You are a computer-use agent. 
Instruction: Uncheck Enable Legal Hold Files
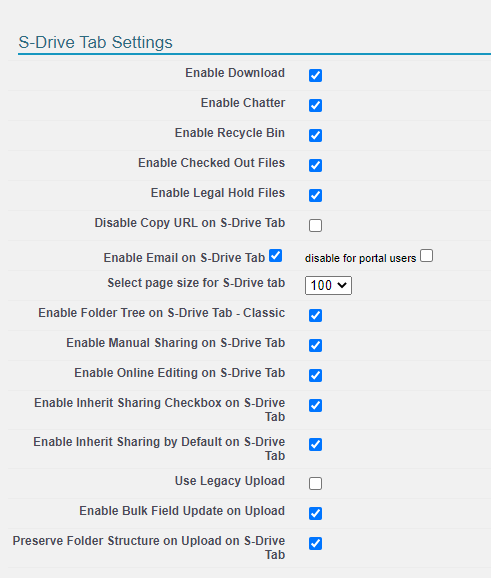315,195
